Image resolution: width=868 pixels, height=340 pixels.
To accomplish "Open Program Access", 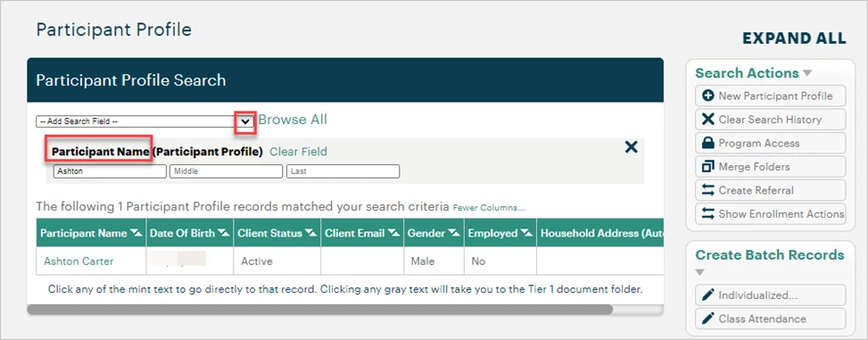I will click(770, 143).
